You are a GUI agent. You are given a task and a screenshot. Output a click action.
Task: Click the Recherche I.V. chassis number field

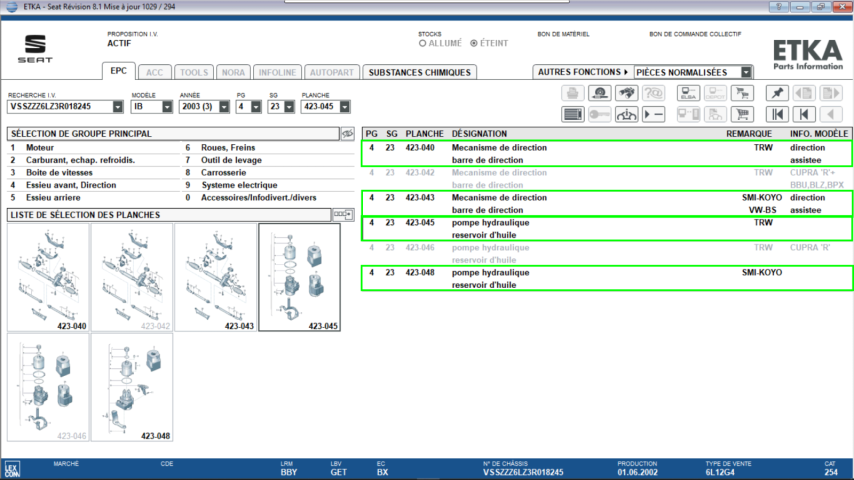60,107
